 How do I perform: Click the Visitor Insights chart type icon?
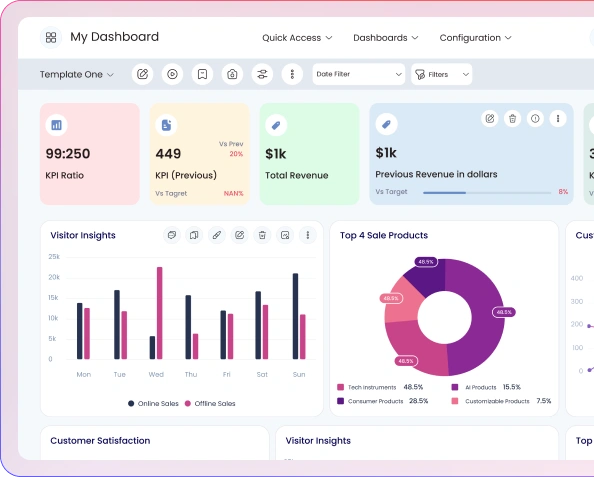285,235
